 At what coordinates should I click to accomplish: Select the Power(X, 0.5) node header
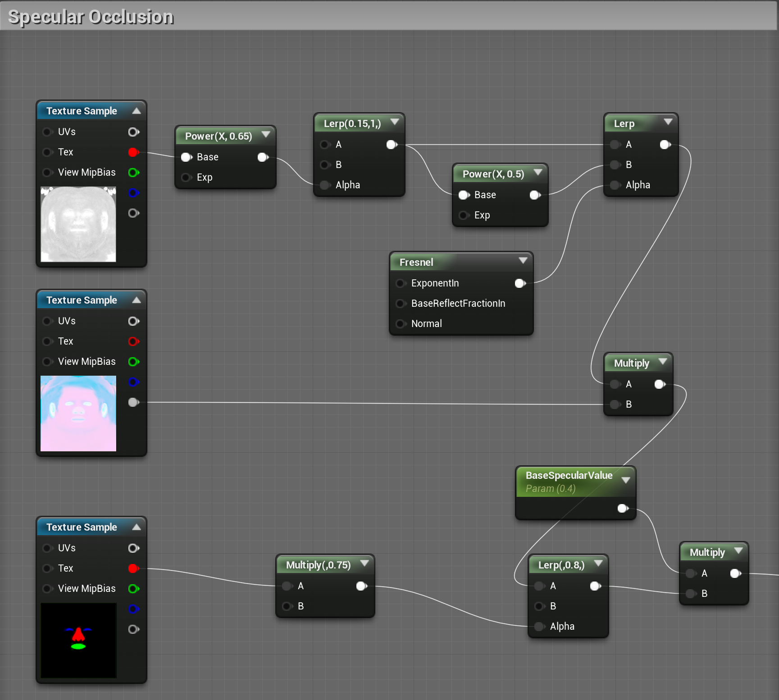500,173
